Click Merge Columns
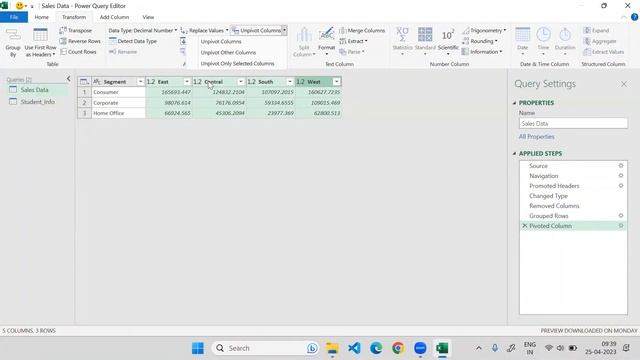640x360 pixels. (362, 31)
